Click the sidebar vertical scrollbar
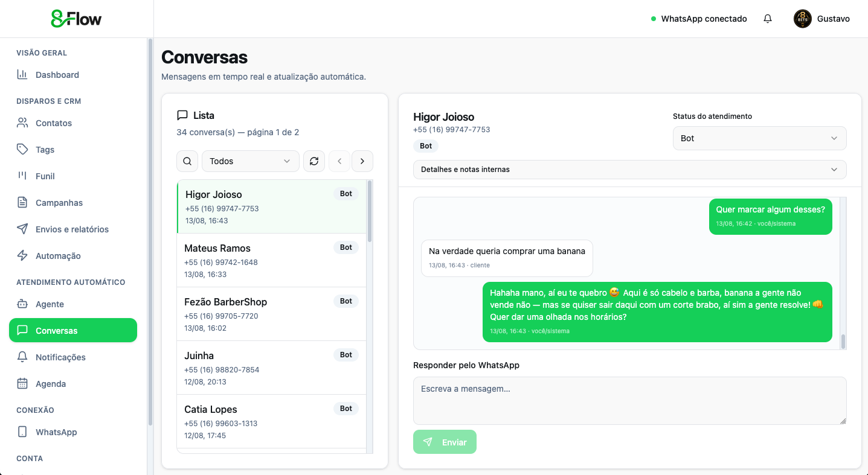This screenshot has width=868, height=475. tap(150, 232)
